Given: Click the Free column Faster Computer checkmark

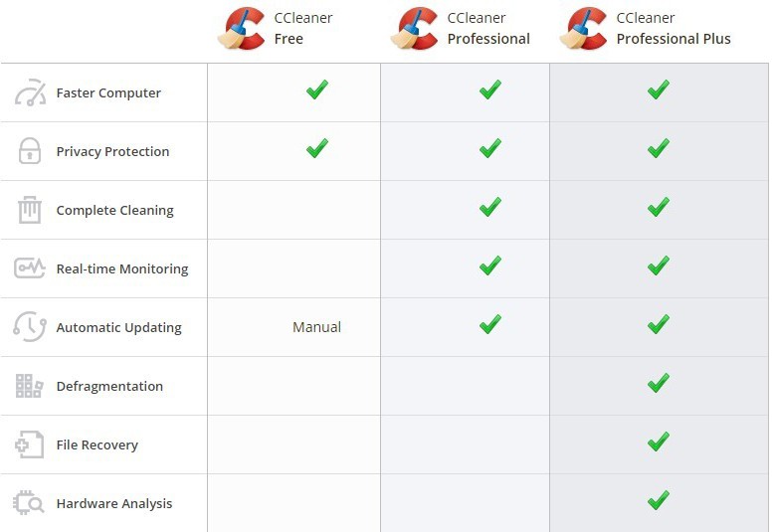Looking at the screenshot, I should tap(317, 89).
